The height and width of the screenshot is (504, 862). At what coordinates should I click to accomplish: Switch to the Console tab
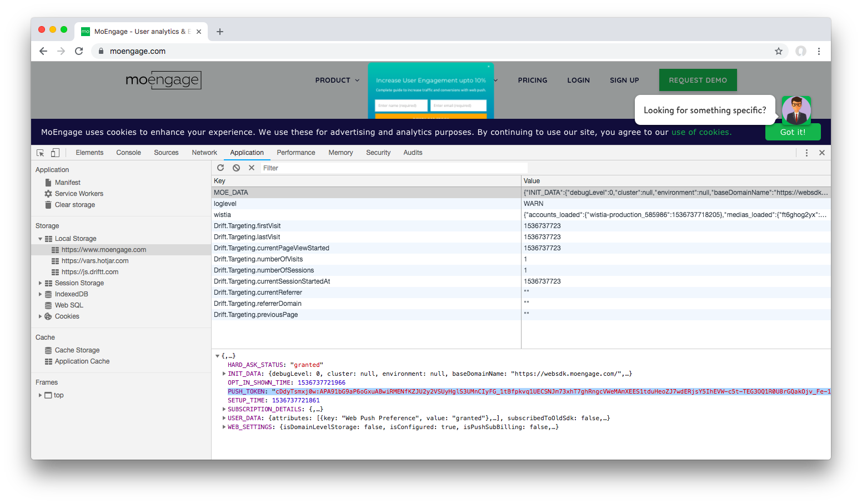click(128, 153)
